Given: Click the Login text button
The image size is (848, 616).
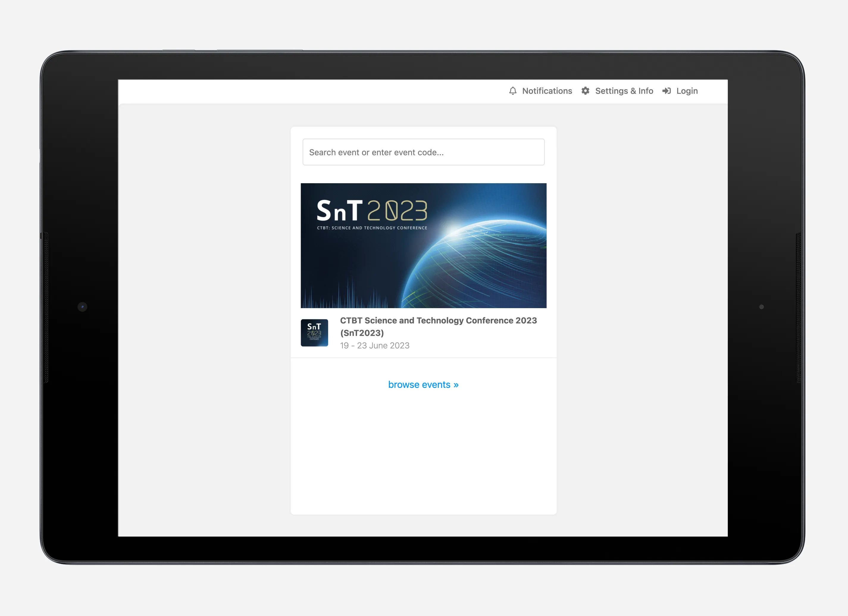Looking at the screenshot, I should (687, 91).
